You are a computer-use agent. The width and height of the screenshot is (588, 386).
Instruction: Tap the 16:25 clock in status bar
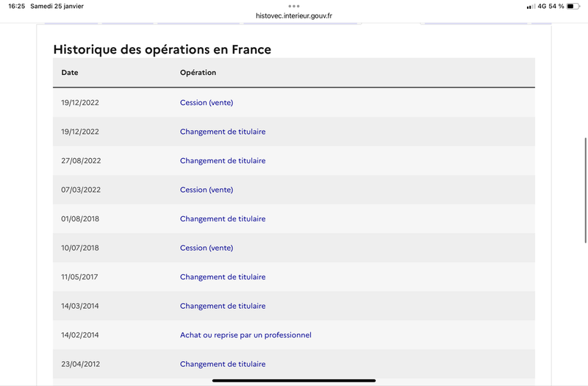16,6
